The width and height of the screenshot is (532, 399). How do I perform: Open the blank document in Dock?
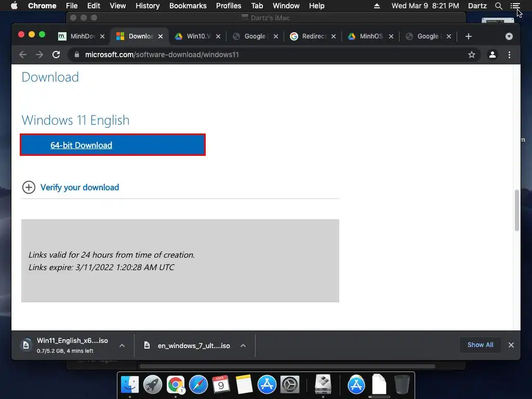[x=379, y=384]
